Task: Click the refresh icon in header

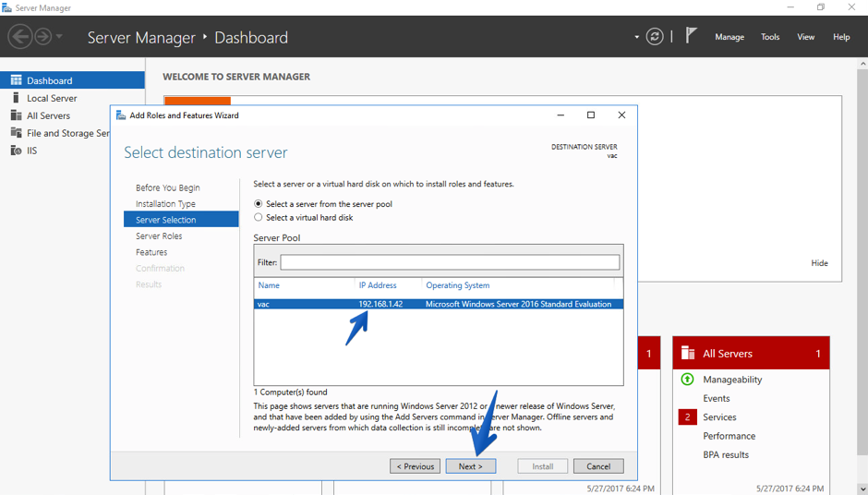Action: pos(655,37)
